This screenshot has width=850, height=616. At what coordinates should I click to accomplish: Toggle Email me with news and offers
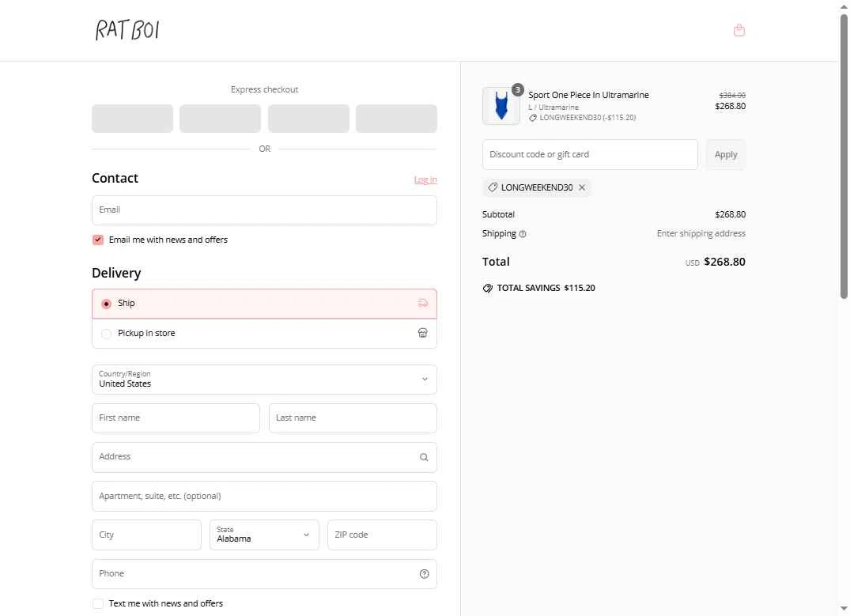pos(98,240)
